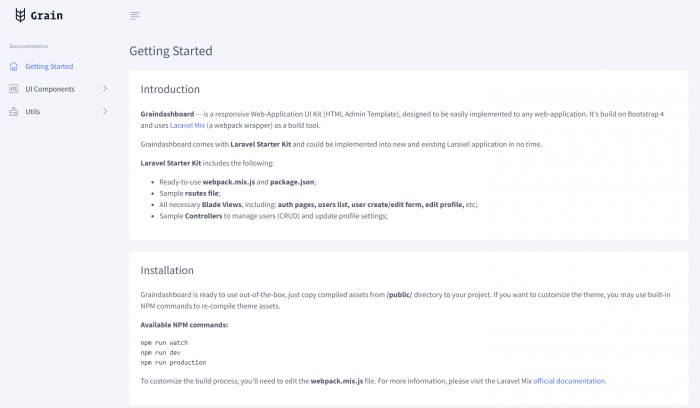Viewport: 700px width, 408px height.
Task: Click the npm run watch command
Action: pyautogui.click(x=164, y=342)
